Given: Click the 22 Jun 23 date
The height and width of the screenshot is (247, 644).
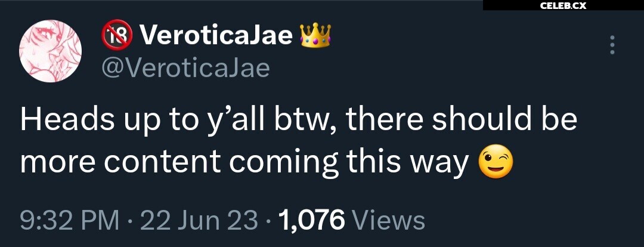Looking at the screenshot, I should pyautogui.click(x=200, y=220).
